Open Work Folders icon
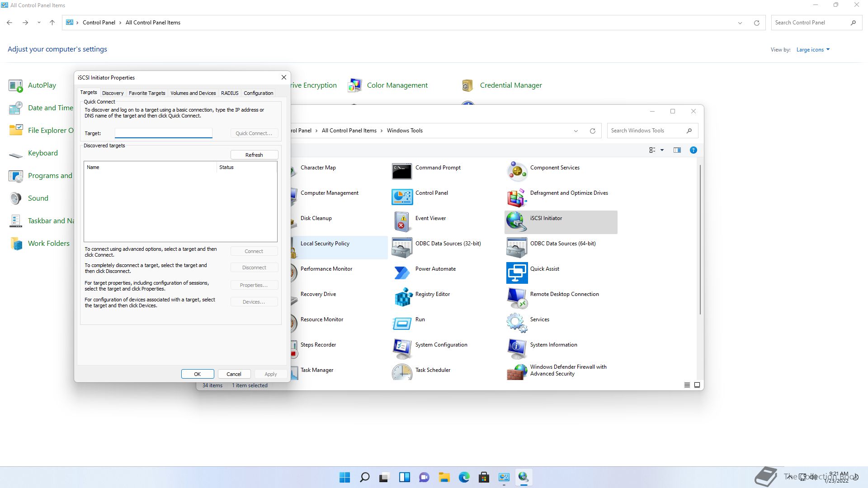 point(16,244)
